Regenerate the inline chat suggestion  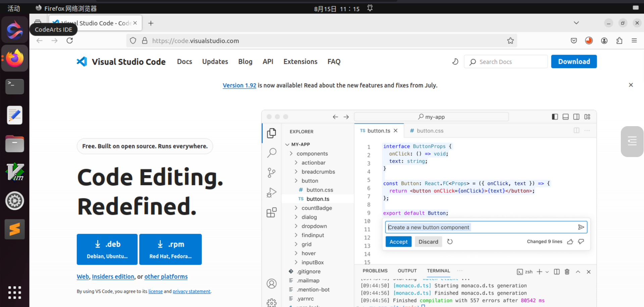coord(450,242)
